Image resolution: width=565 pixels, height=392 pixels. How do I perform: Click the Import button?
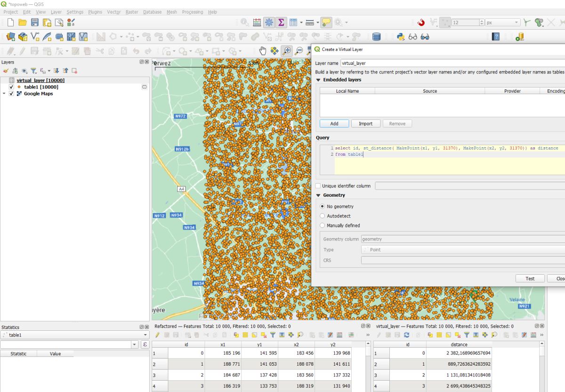(365, 124)
